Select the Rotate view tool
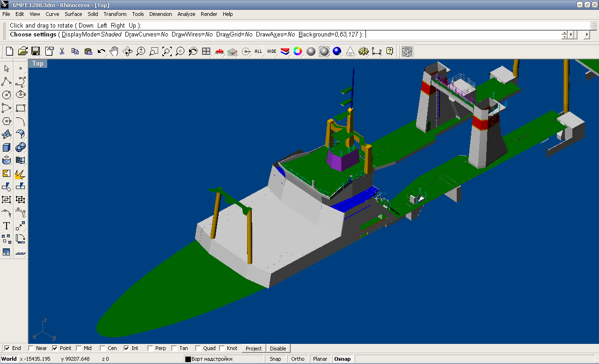 (127, 51)
